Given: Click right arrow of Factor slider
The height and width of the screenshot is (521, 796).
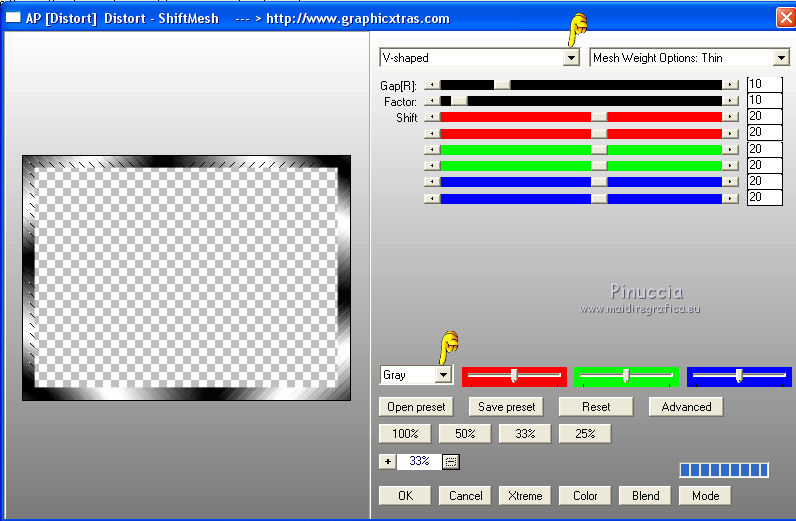Looking at the screenshot, I should point(730,101).
